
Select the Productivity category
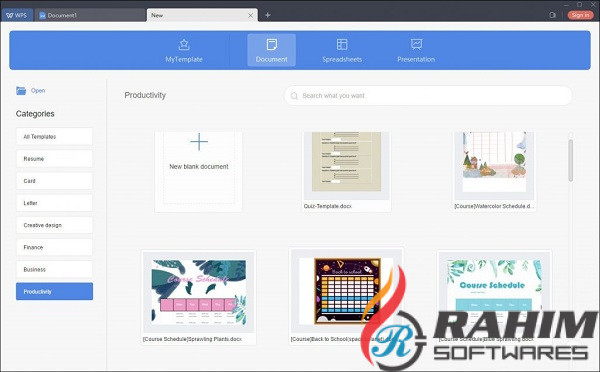[54, 292]
